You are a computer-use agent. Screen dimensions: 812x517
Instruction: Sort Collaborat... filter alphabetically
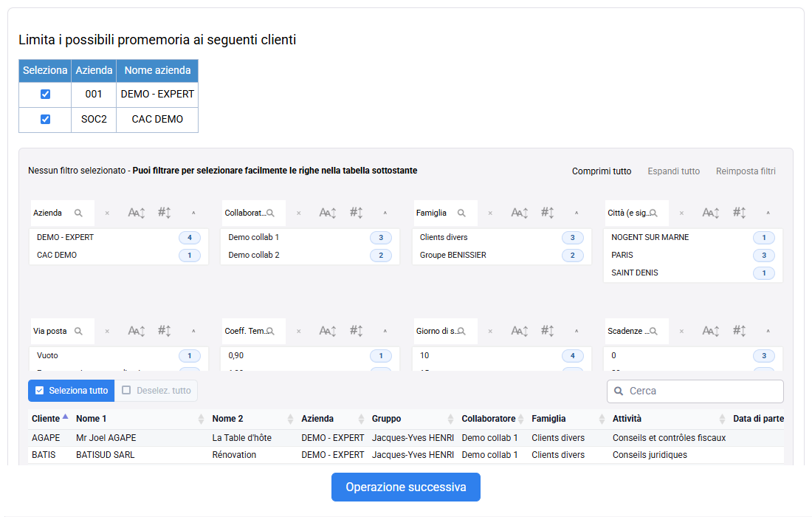click(x=328, y=213)
